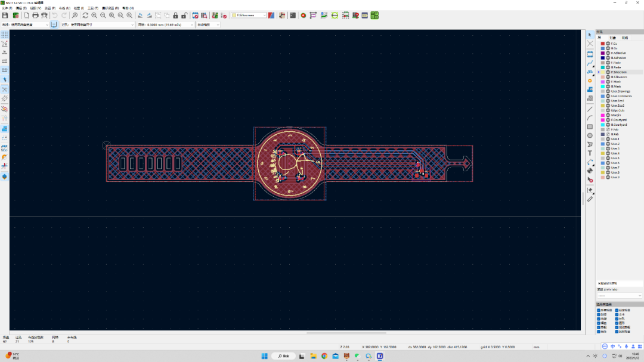The width and height of the screenshot is (644, 362).
Task: Choose the Draw Arc tool
Action: click(x=590, y=118)
